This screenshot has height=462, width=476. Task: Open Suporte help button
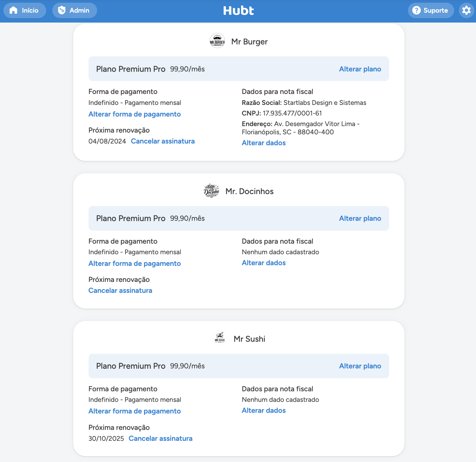pos(431,10)
